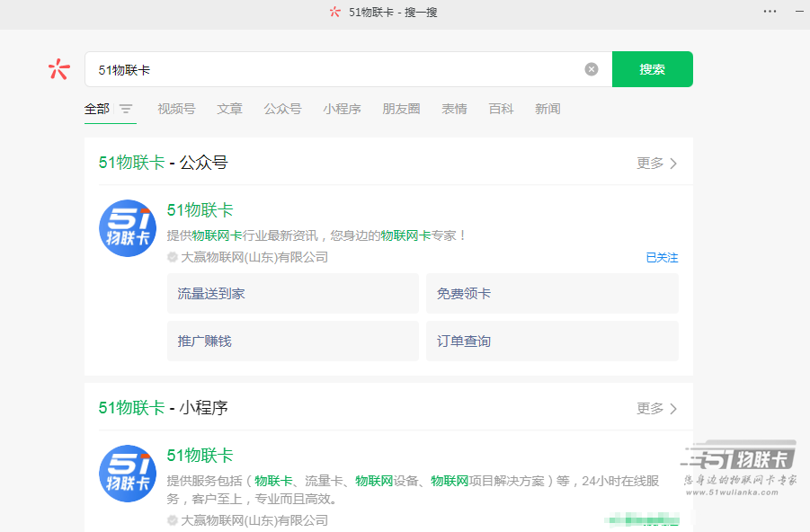Click 大赢物联网(山东)有限公司 under the official account

[254, 257]
